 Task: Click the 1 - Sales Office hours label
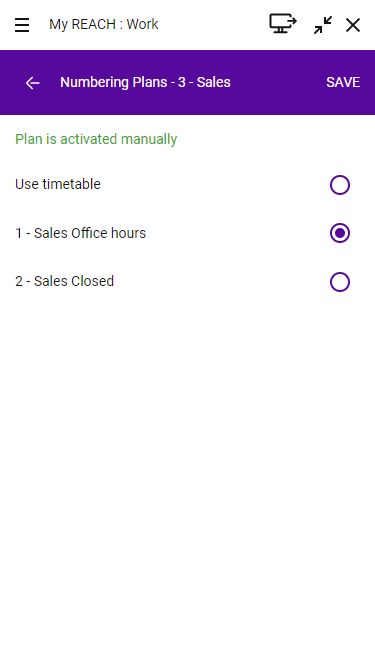[x=80, y=233]
